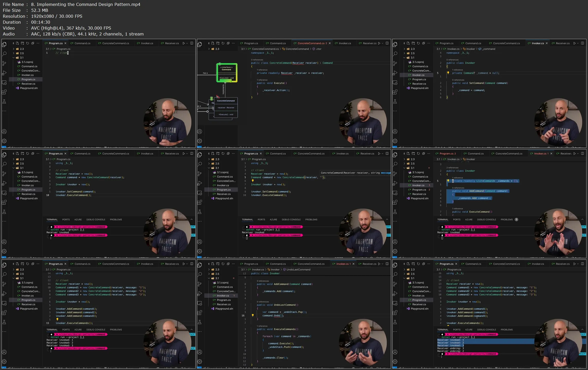This screenshot has width=588, height=370.
Task: Click New Folder icon in top-left frame
Action: click(x=22, y=43)
